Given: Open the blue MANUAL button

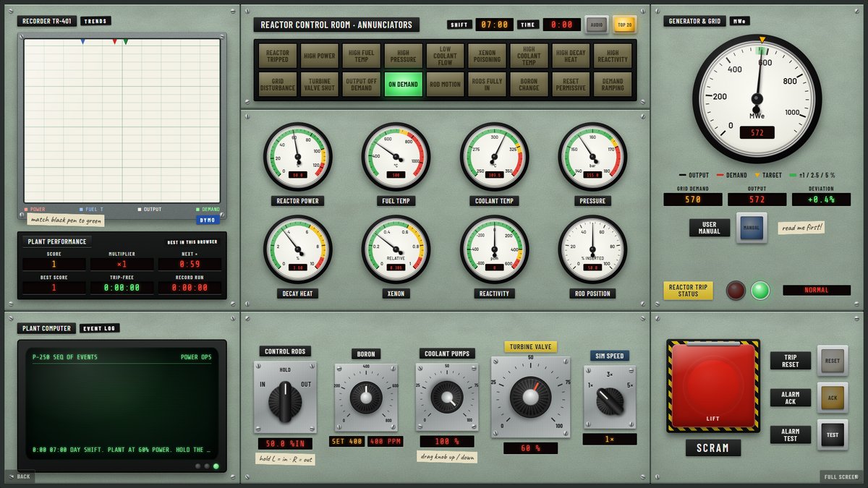Looking at the screenshot, I should pos(752,228).
